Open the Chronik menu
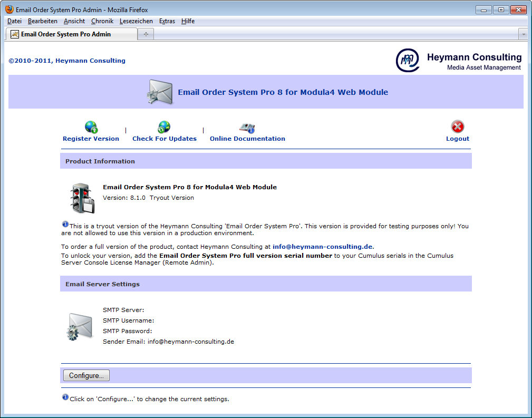This screenshot has height=418, width=532. pos(102,21)
